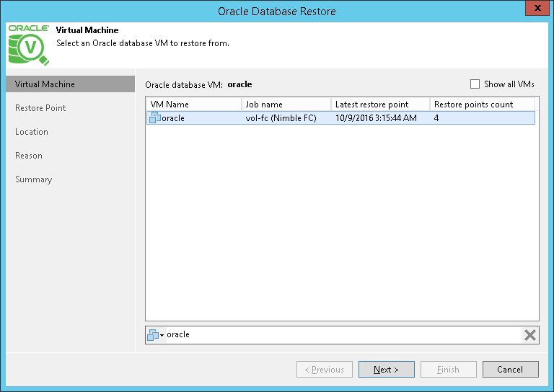Click the VM icon beside oracle row

click(155, 117)
